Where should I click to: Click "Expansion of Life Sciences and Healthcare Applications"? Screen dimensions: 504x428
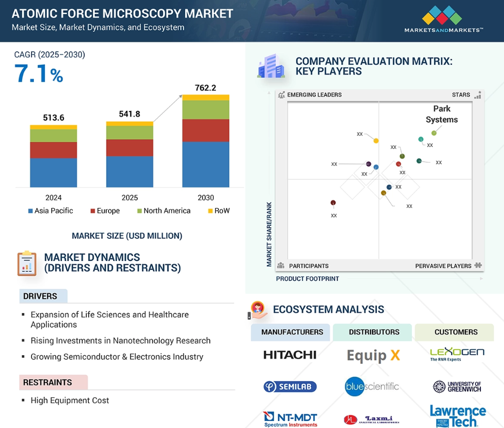(110, 320)
